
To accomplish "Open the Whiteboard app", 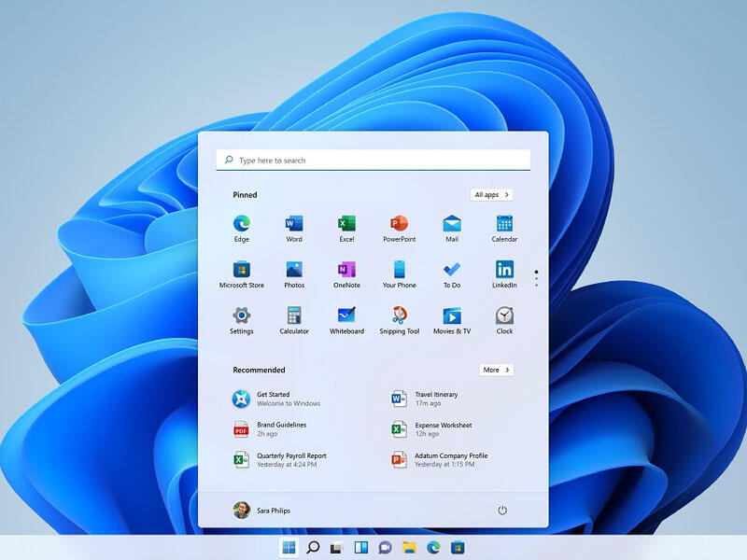I will 346,320.
